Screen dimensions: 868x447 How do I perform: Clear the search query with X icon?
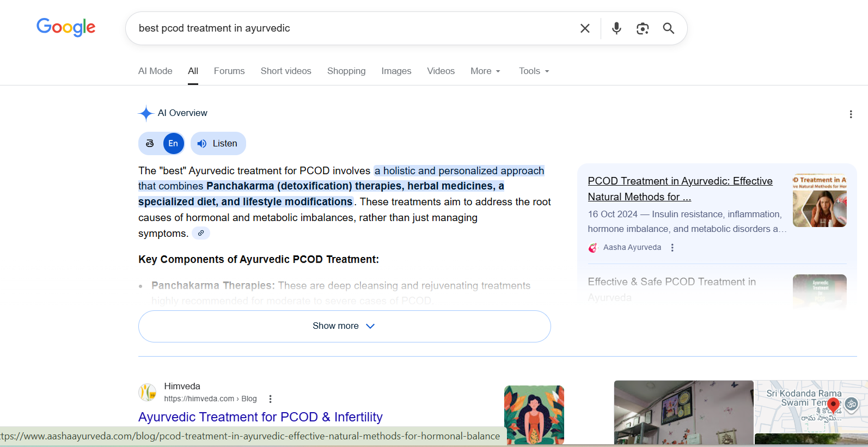[585, 28]
